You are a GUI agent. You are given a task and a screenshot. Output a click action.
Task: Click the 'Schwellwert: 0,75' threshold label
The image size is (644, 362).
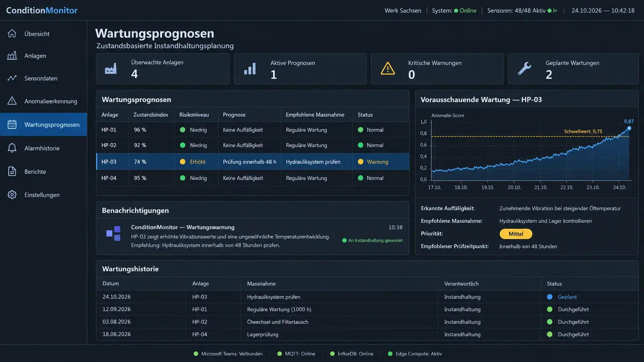pyautogui.click(x=583, y=132)
